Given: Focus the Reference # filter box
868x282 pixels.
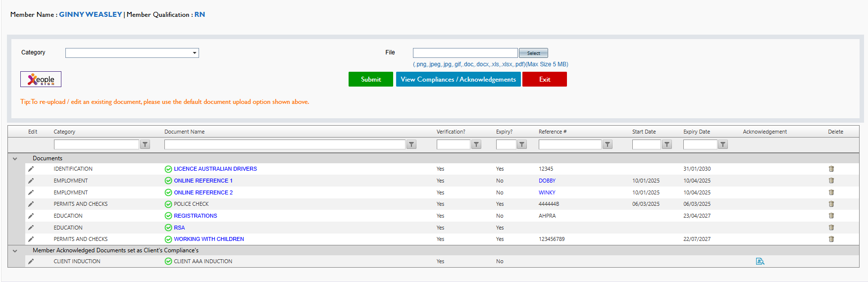Looking at the screenshot, I should pos(570,144).
